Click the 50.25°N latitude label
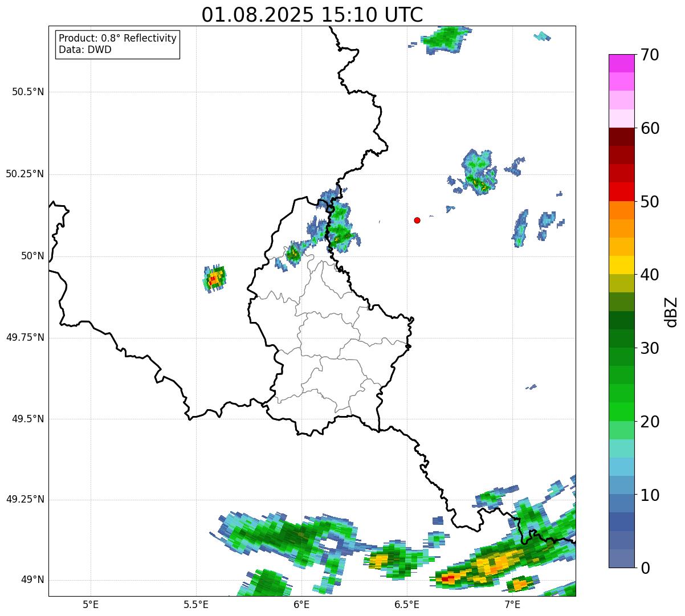 tap(25, 174)
